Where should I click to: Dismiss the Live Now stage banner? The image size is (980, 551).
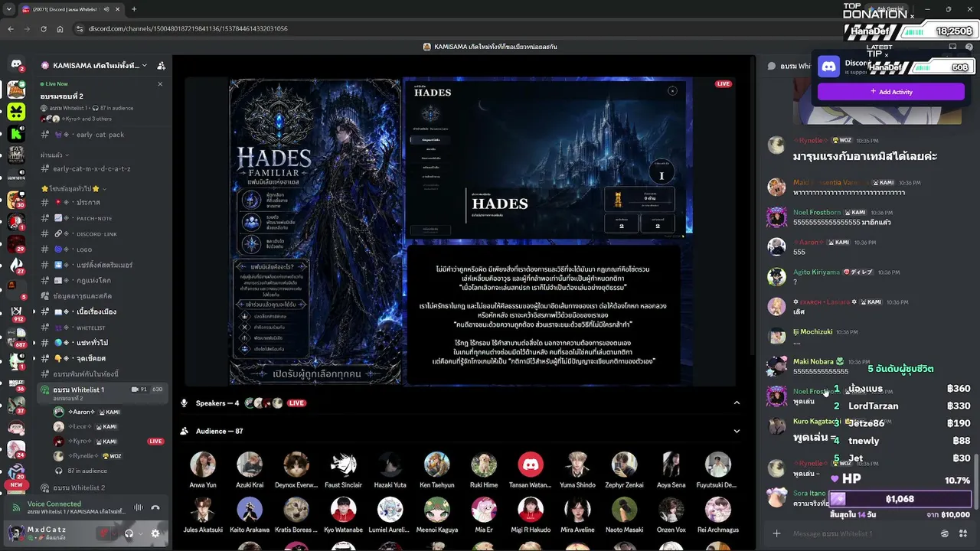click(160, 84)
